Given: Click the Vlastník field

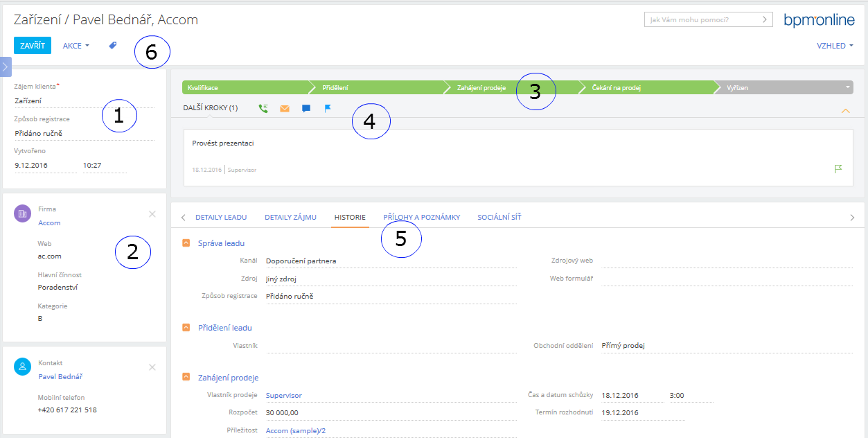Looking at the screenshot, I should [x=391, y=345].
